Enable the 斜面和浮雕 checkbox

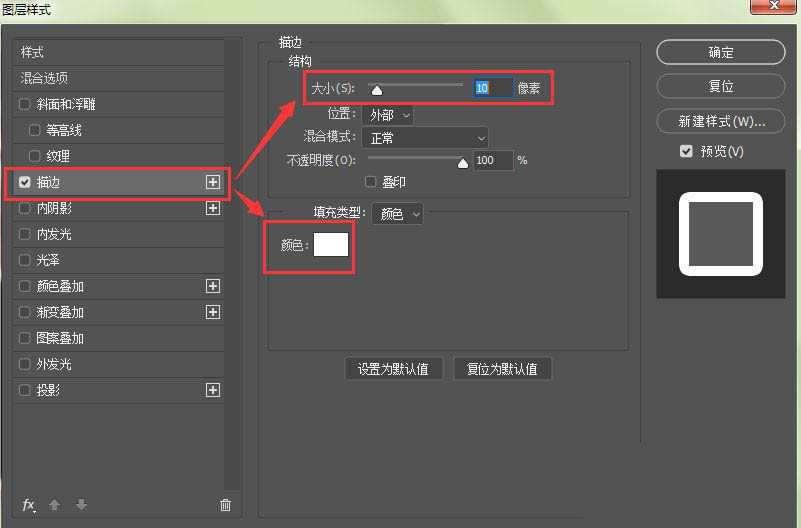(24, 104)
